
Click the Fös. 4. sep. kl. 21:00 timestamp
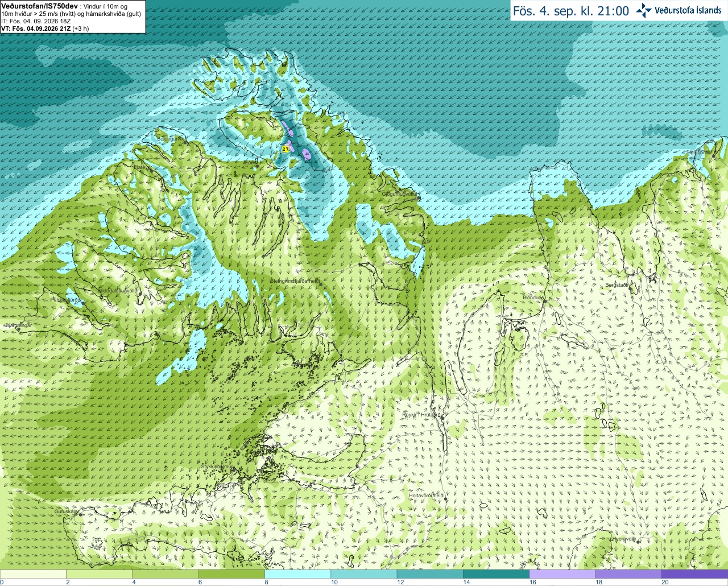571,11
